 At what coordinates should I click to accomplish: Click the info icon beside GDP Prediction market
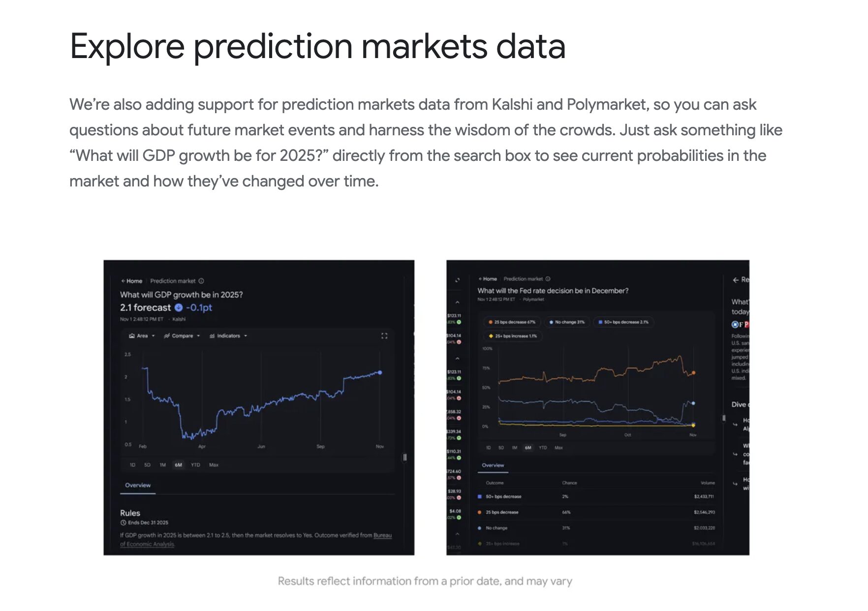coord(201,281)
